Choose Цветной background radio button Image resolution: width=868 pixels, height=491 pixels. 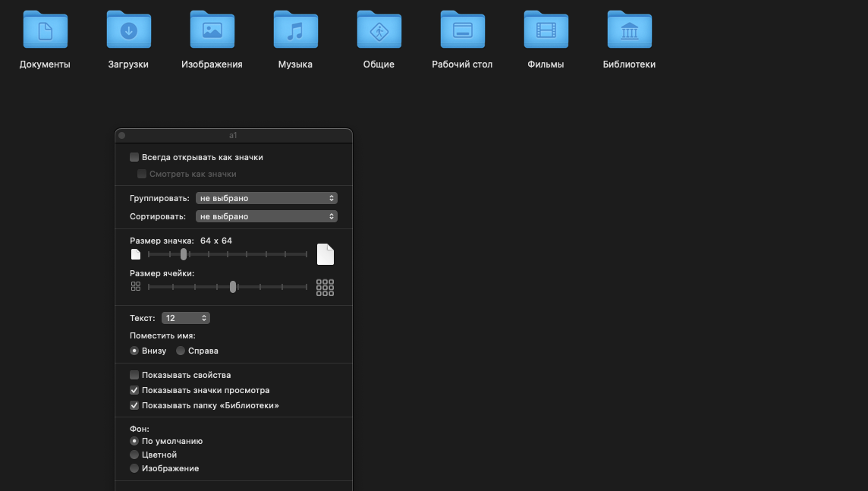point(134,455)
